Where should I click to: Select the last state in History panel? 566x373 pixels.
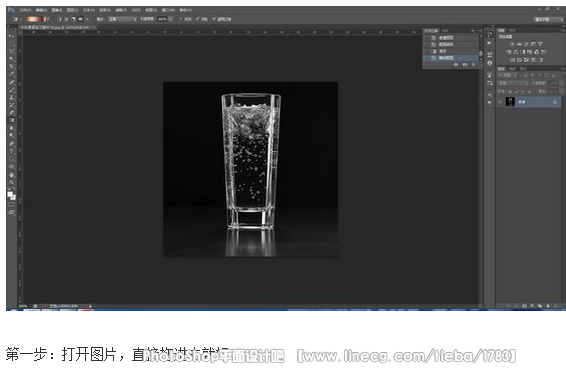tap(451, 58)
